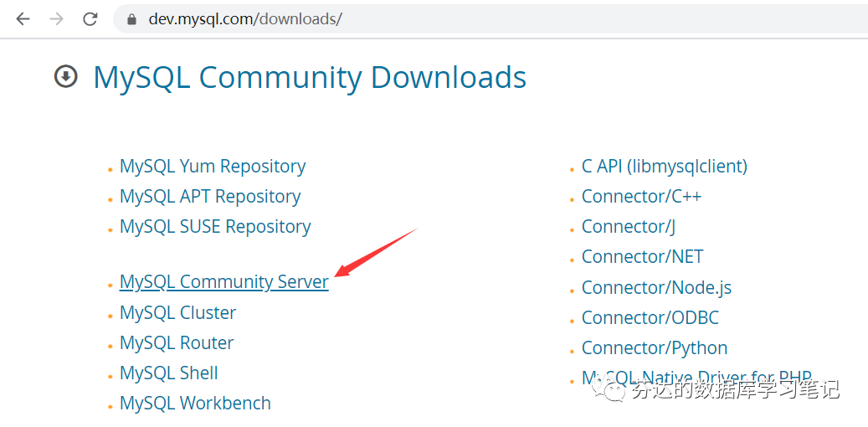Image resolution: width=868 pixels, height=427 pixels.
Task: Open MySQL Router link
Action: coord(177,342)
